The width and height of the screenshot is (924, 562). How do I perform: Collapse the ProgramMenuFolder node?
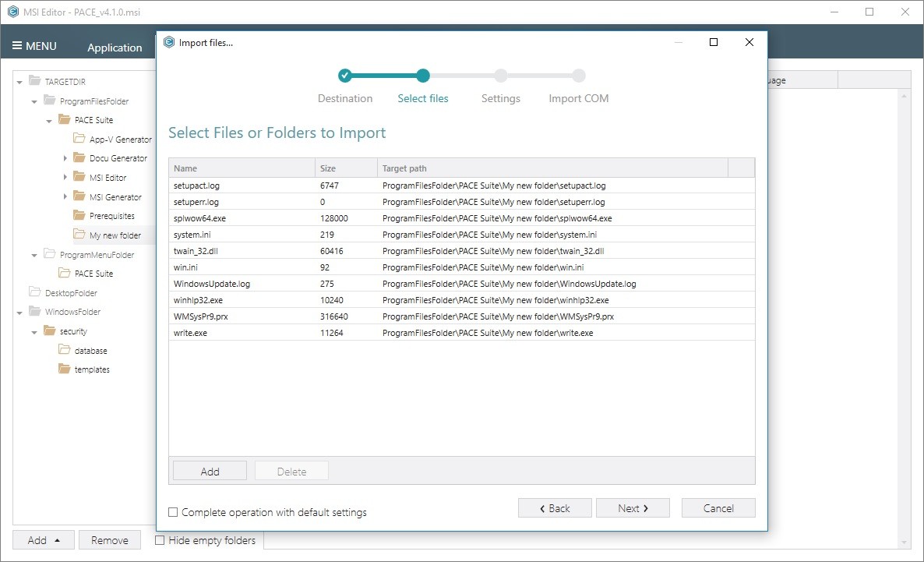click(x=34, y=256)
